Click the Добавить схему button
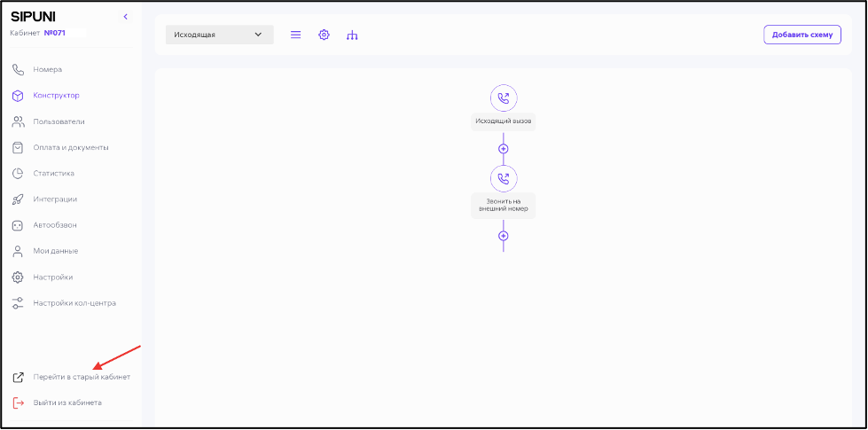 pos(802,35)
